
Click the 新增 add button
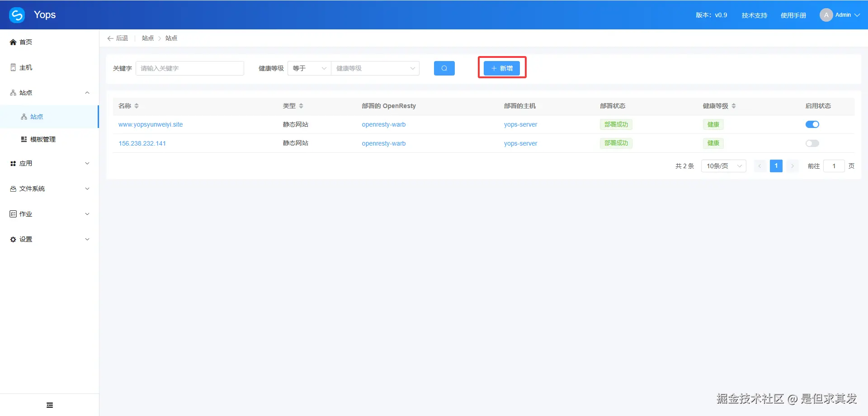[x=502, y=68]
